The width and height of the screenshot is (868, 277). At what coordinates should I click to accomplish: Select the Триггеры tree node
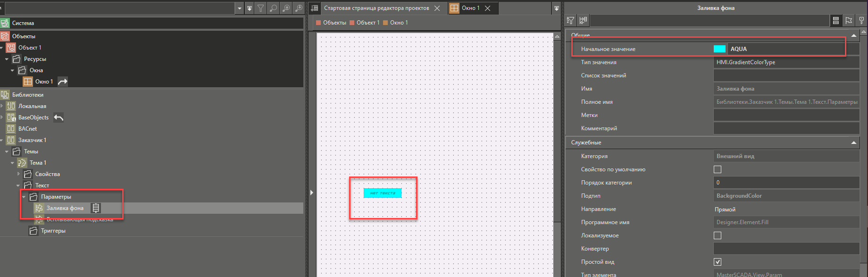[x=53, y=231]
